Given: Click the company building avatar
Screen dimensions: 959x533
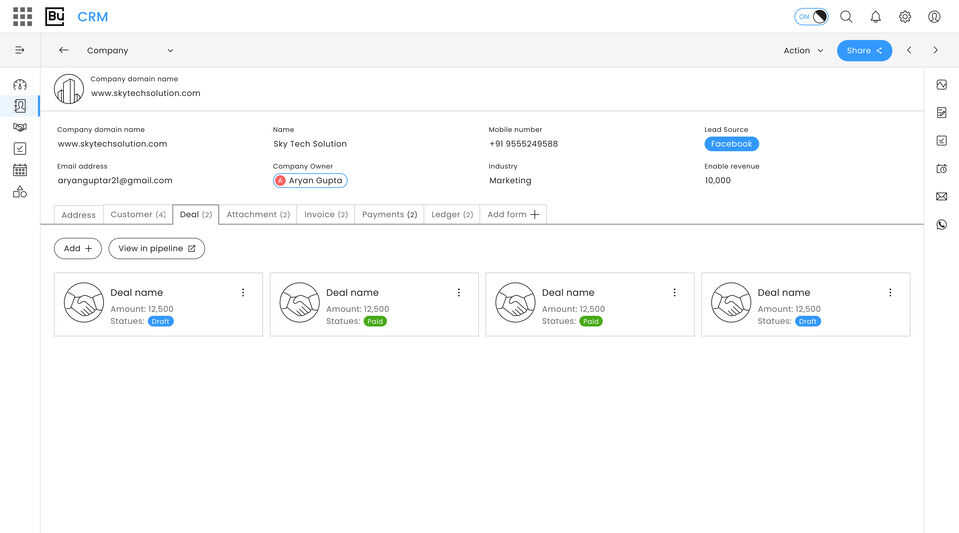Looking at the screenshot, I should [68, 89].
